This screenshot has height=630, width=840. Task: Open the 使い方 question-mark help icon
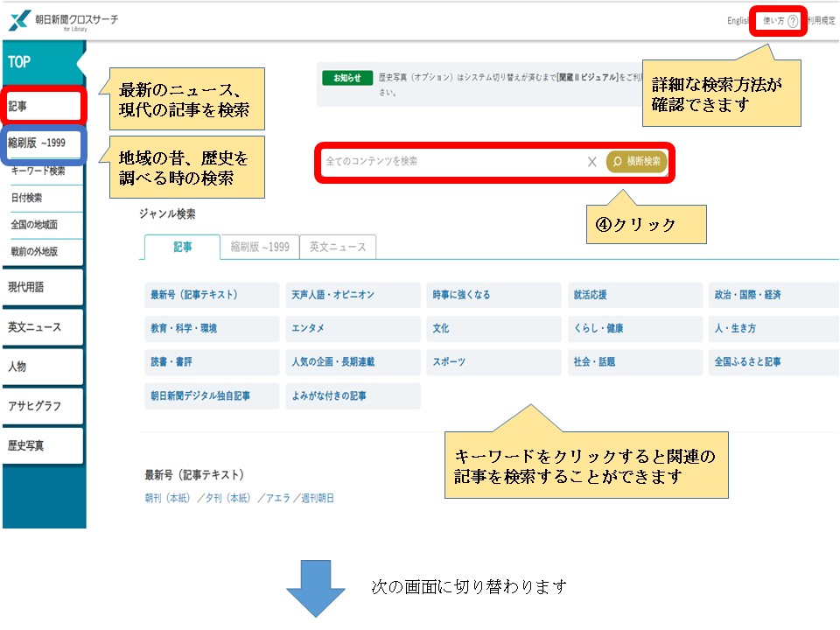coord(793,21)
